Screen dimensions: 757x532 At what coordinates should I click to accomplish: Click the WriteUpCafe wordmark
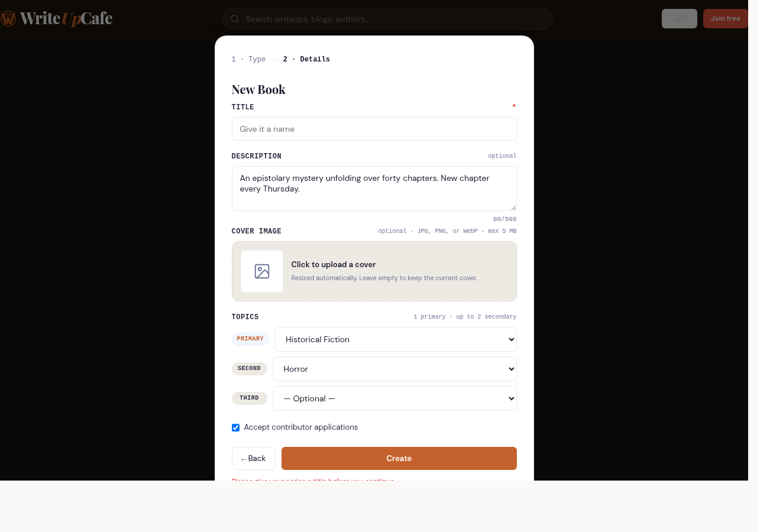66,18
